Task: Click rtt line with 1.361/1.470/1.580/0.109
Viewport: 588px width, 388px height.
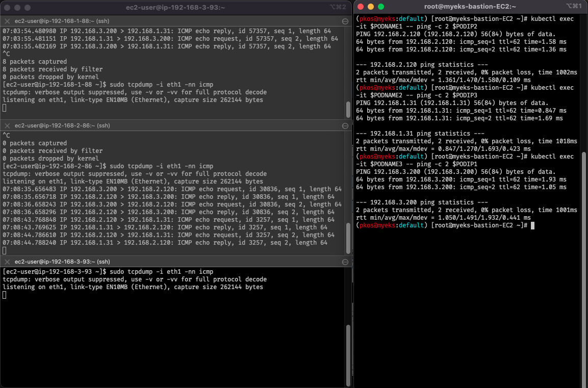Action: click(x=443, y=80)
